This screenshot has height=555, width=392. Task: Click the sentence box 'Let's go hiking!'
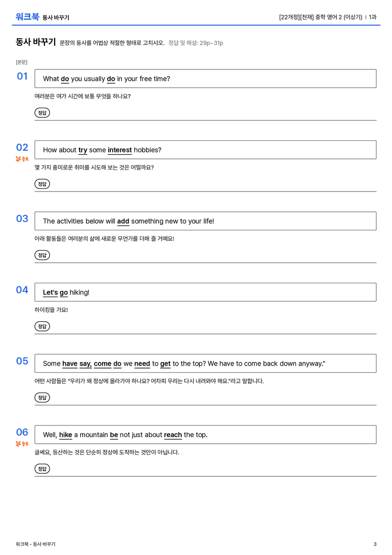tap(205, 292)
